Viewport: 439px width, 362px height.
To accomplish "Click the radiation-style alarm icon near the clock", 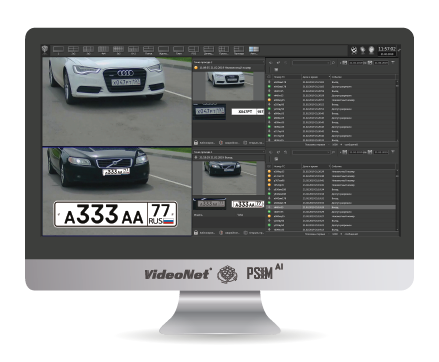I will (x=354, y=50).
